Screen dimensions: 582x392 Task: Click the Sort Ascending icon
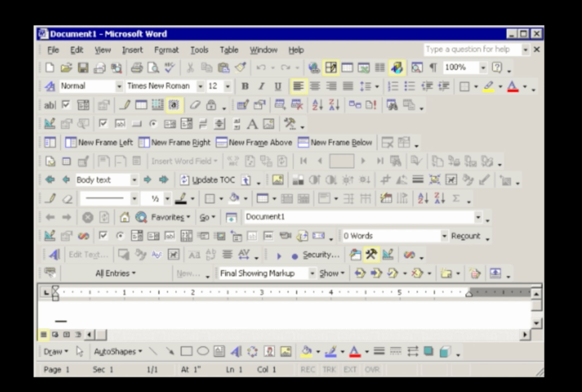coord(317,105)
